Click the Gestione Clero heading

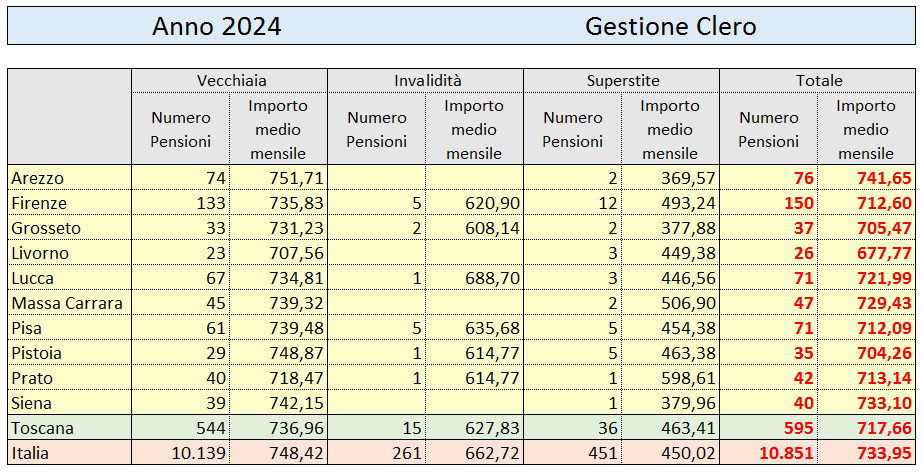click(x=670, y=26)
